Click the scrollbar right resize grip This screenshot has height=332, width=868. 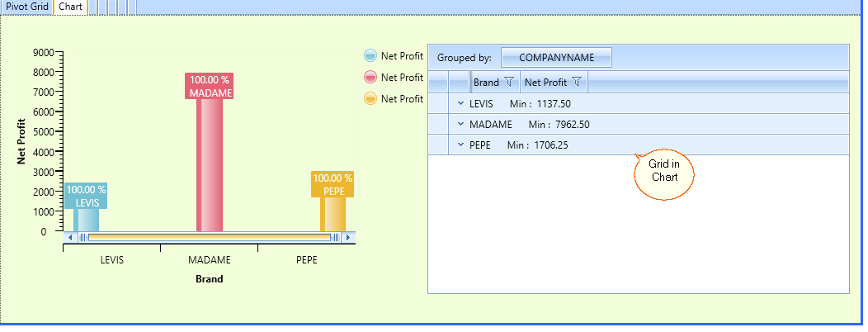pyautogui.click(x=336, y=238)
